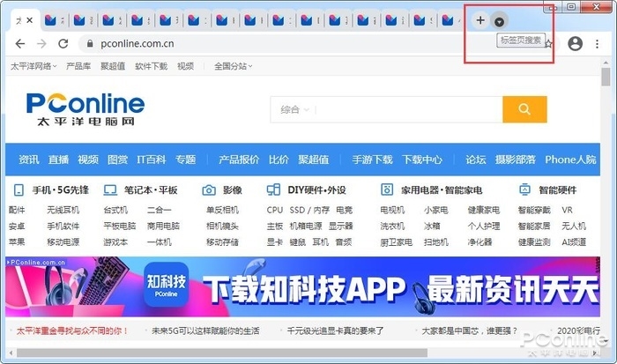
Task: Open the 固态硬盘 SSD / 内存 link
Action: 309,210
